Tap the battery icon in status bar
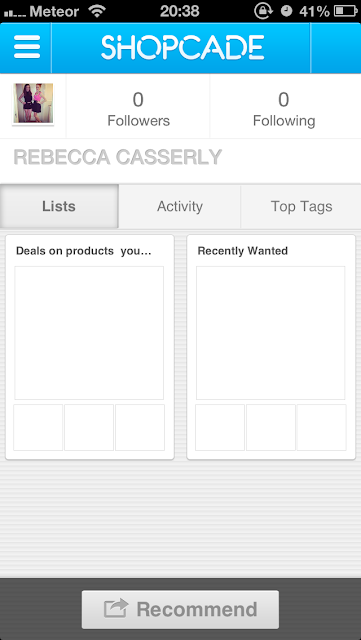Viewport: 361px width, 640px height. [x=345, y=11]
